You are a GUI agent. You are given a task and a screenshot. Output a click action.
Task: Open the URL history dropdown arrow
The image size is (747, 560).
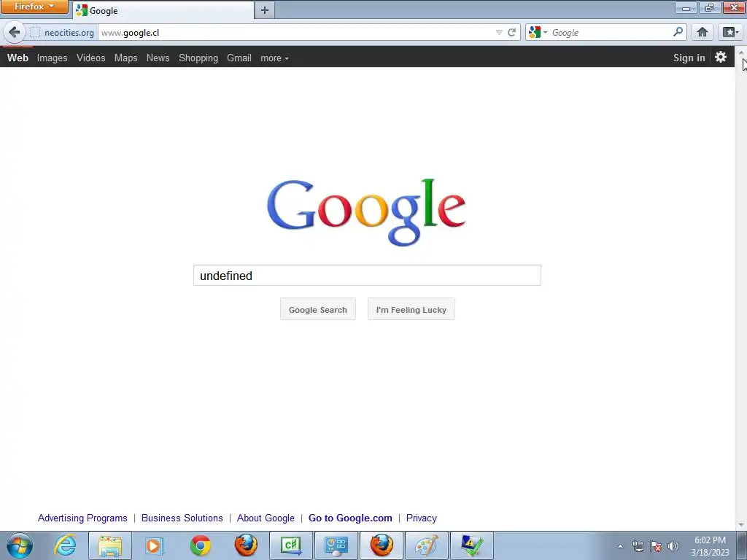click(x=499, y=32)
